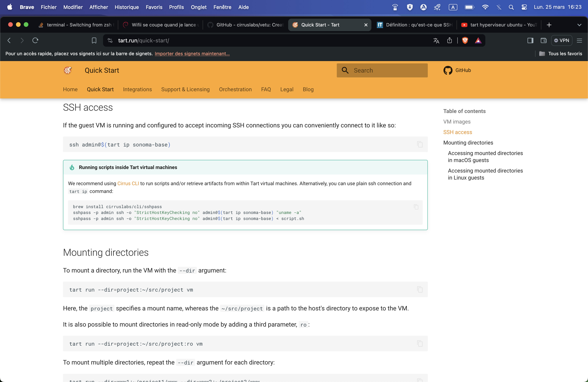Open the Brave hamburger menu

(579, 40)
